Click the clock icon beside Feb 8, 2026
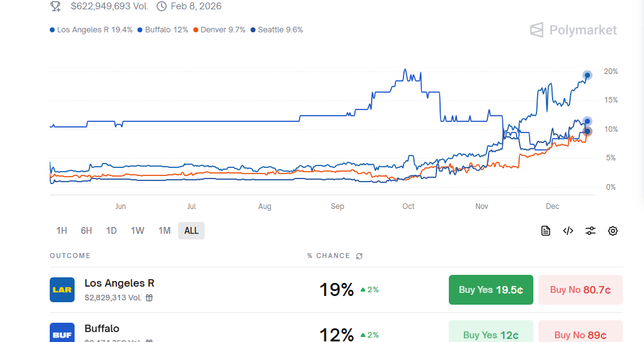The width and height of the screenshot is (644, 342). click(x=162, y=6)
